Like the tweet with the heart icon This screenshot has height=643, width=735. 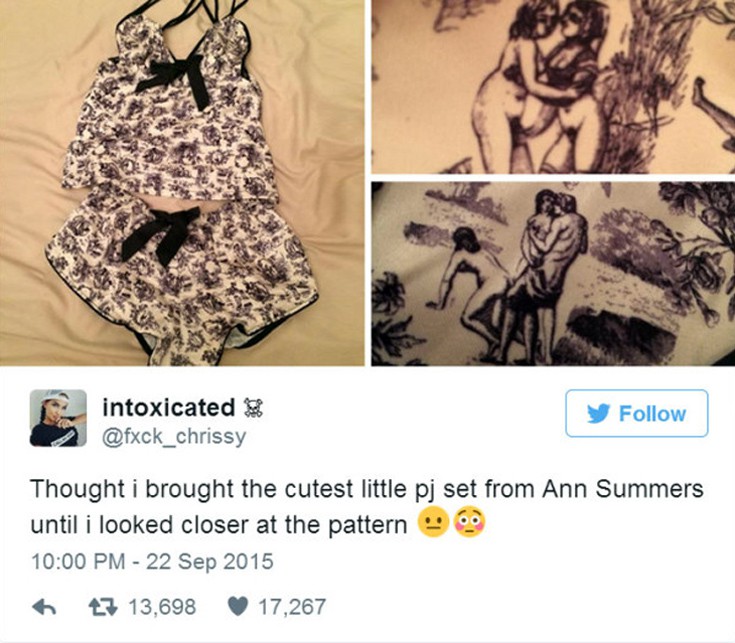click(x=238, y=607)
